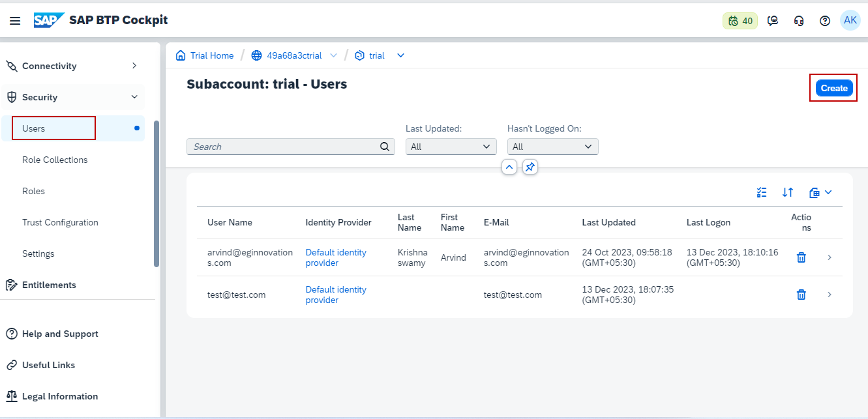Open the help question mark icon in header
Image resolution: width=868 pixels, height=419 pixels.
(x=825, y=21)
